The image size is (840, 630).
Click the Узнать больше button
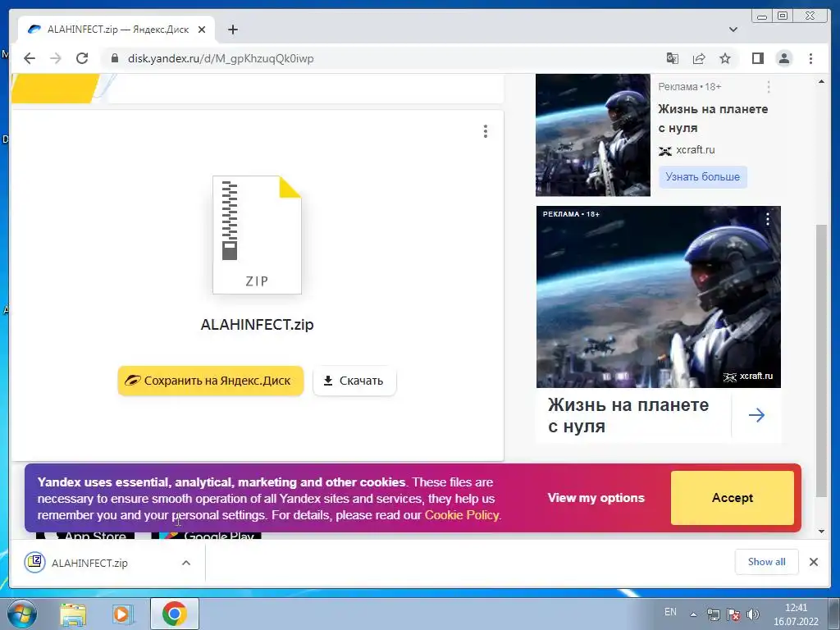tap(702, 177)
